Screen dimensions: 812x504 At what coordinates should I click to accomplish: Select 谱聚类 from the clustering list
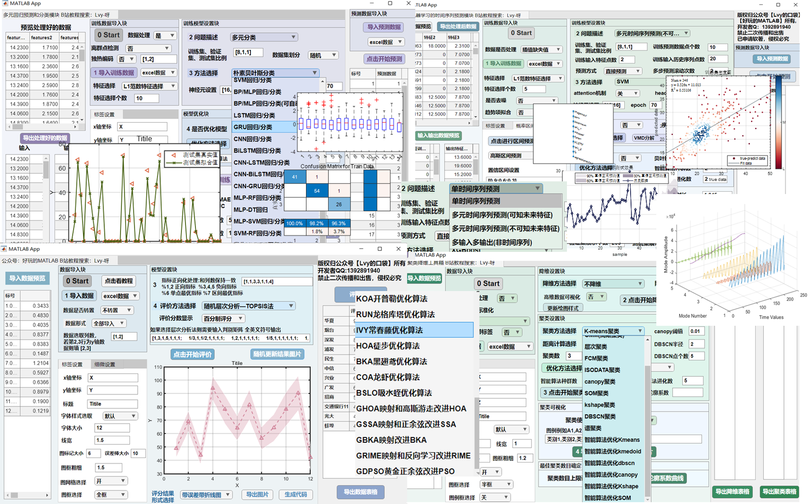pos(593,428)
